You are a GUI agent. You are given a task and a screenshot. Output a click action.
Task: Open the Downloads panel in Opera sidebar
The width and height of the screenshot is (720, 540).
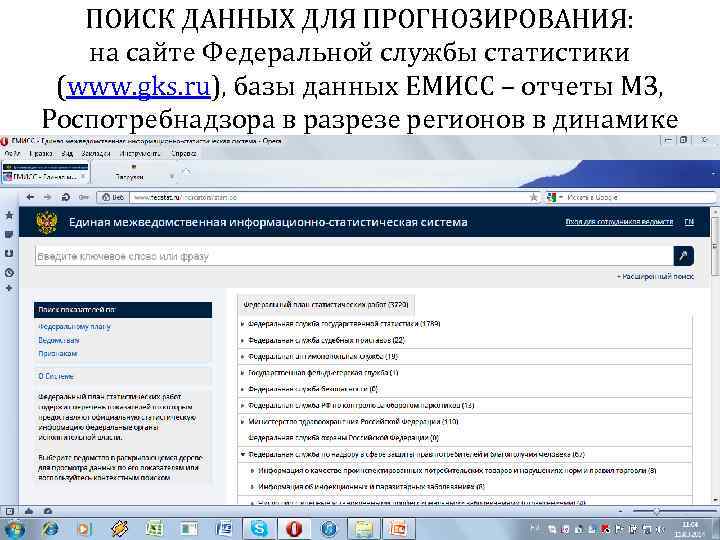coord(9,253)
